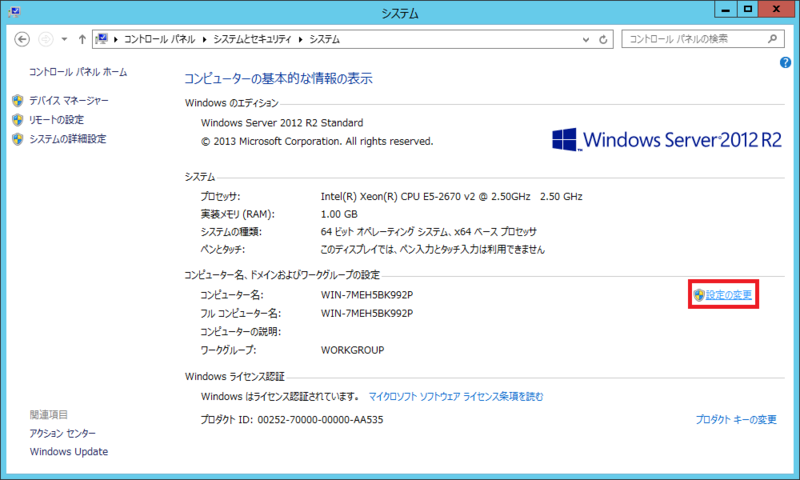This screenshot has width=800, height=480.
Task: Click プロダクト キーの変更 link
Action: pos(736,419)
